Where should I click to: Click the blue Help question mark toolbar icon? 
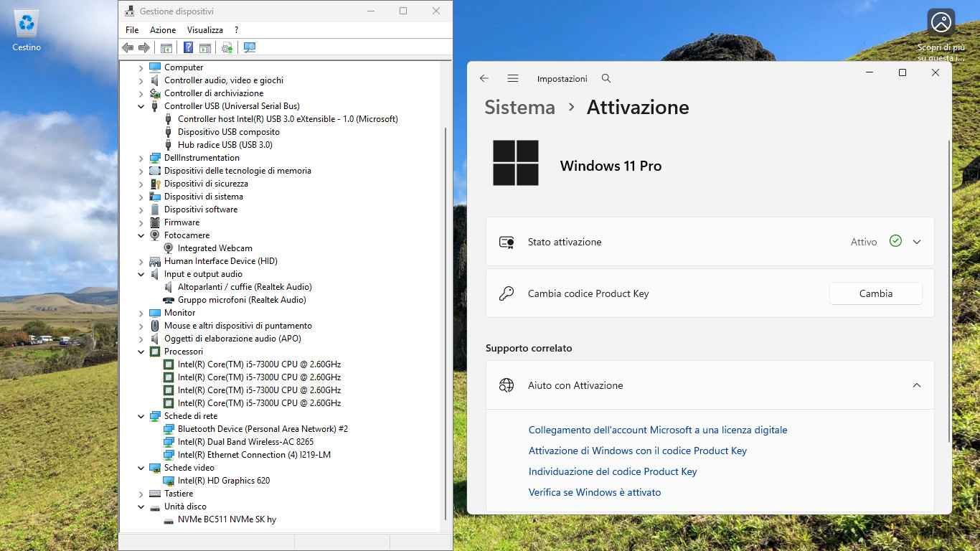point(188,47)
